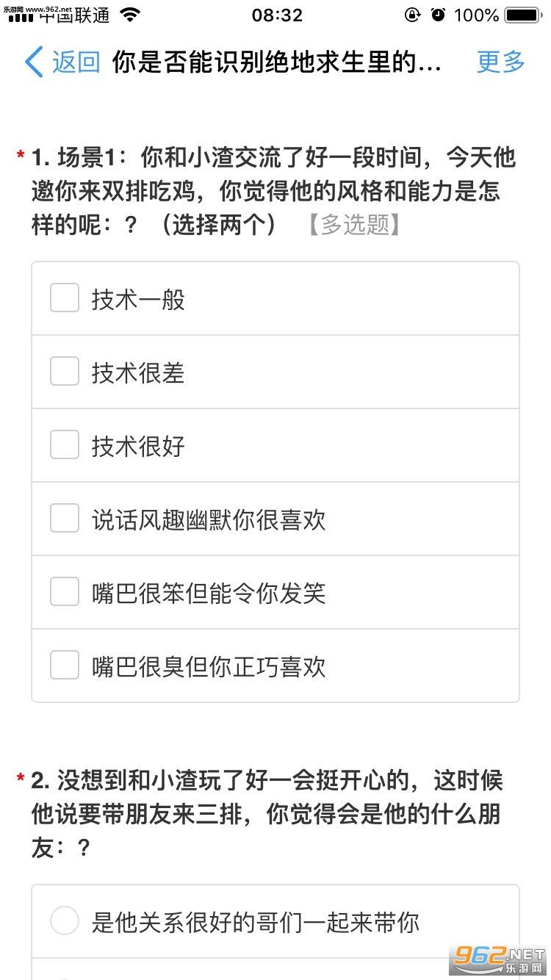This screenshot has width=551, height=980.
Task: Tick the 嘴巴很笨但能令你发笑 checkbox
Action: (x=65, y=592)
